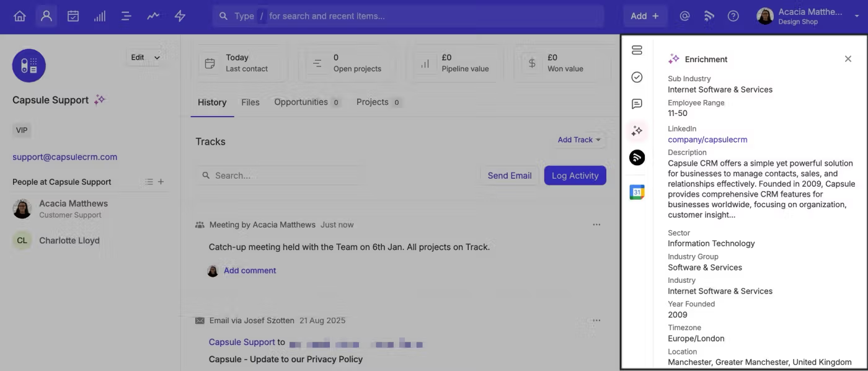Open the mentions @ icon
Image resolution: width=868 pixels, height=371 pixels.
(x=684, y=16)
